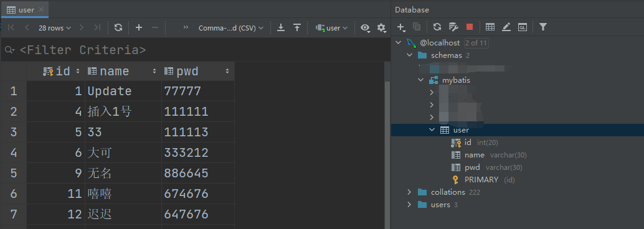Open the 28 rows page size dropdown
Screen dimensions: 644x229
tap(55, 28)
